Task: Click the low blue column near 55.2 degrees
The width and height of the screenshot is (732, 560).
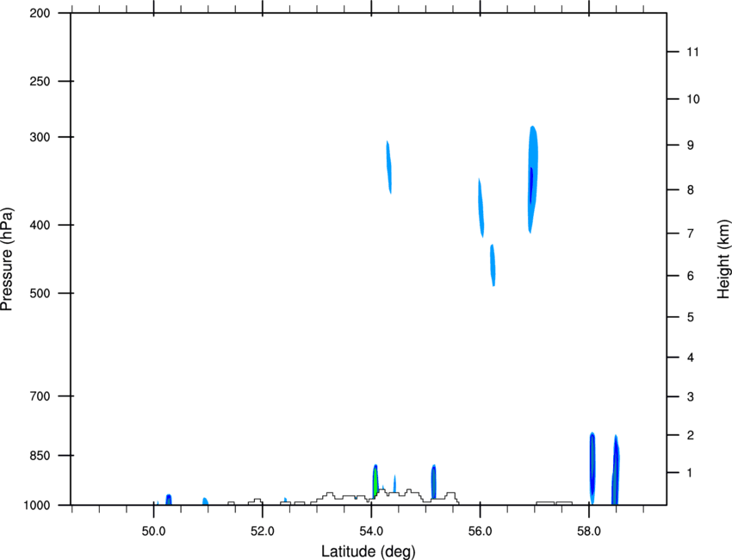Action: click(434, 482)
